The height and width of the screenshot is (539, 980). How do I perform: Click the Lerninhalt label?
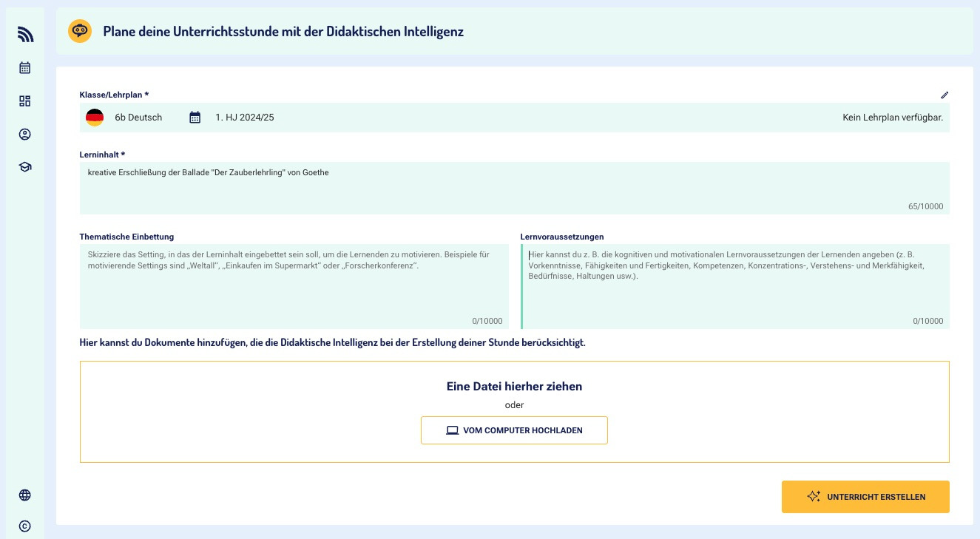coord(102,155)
